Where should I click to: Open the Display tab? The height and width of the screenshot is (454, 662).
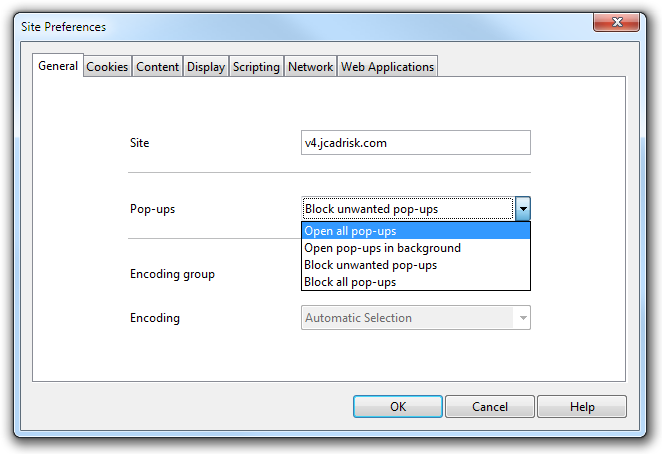click(x=206, y=67)
